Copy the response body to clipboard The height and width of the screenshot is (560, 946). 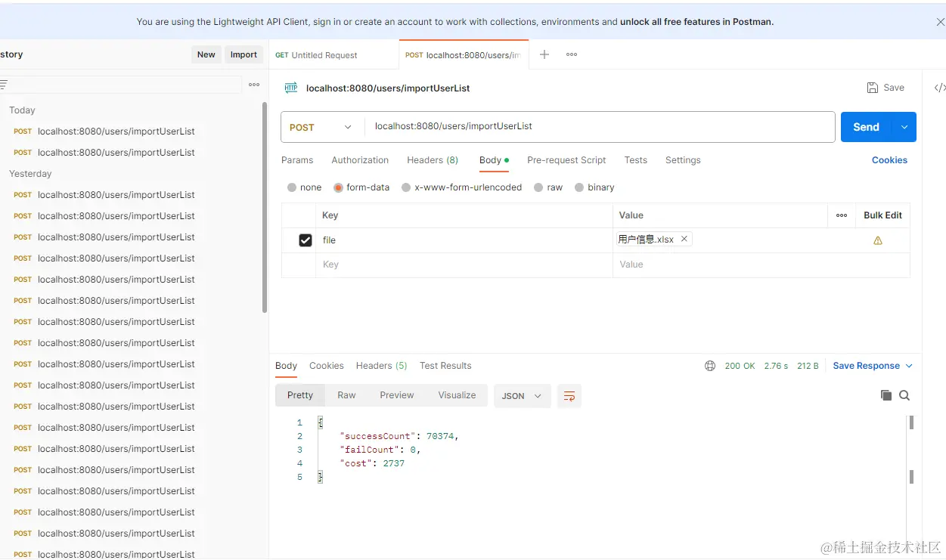click(x=886, y=395)
